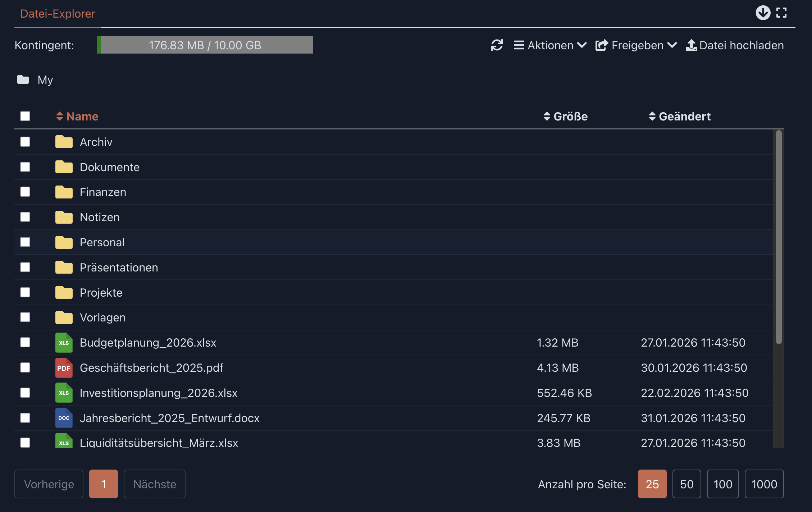Open the Freigeben dropdown menu
The image size is (812, 512).
point(636,45)
